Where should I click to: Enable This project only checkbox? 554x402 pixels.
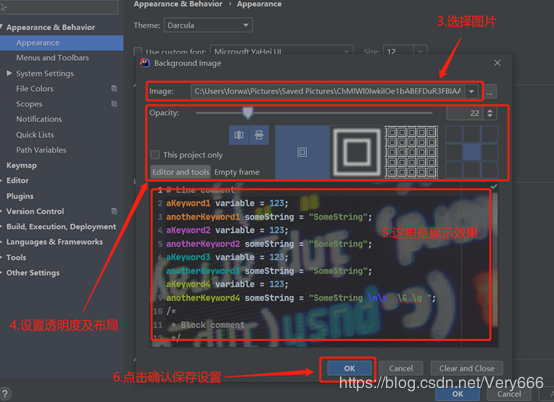click(155, 155)
